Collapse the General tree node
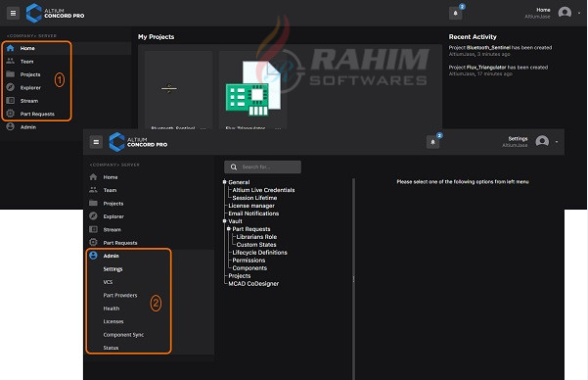 [x=225, y=182]
